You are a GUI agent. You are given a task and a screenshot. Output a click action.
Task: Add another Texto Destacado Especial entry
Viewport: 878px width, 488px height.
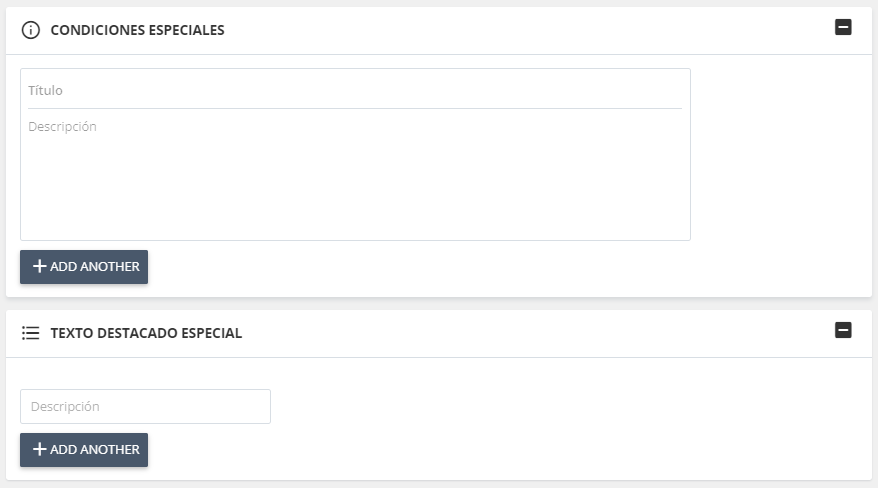[x=84, y=450]
